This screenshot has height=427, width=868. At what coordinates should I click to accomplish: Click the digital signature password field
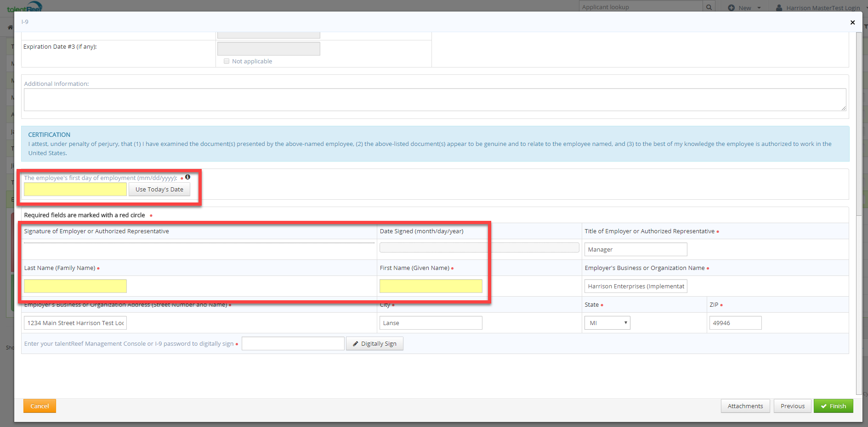[x=293, y=344]
